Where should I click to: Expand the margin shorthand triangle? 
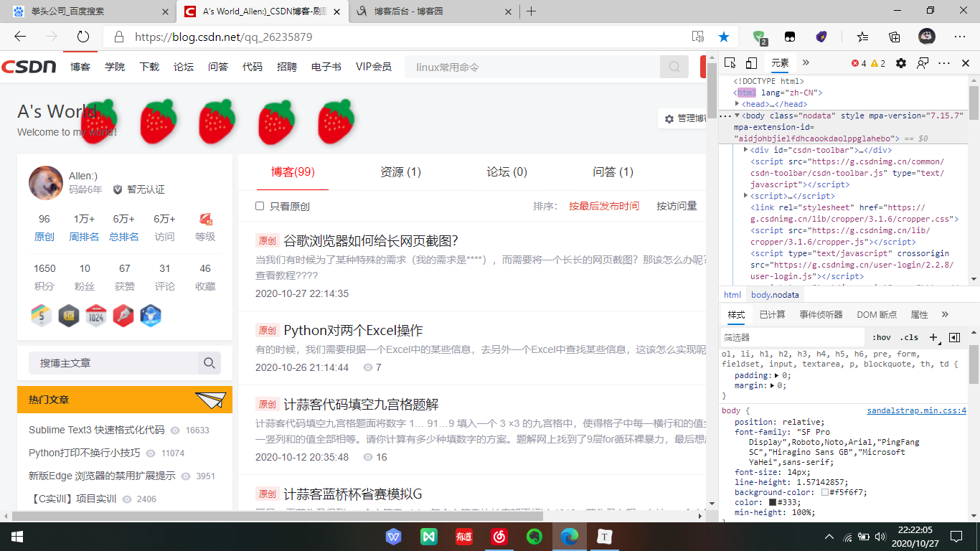coord(773,385)
